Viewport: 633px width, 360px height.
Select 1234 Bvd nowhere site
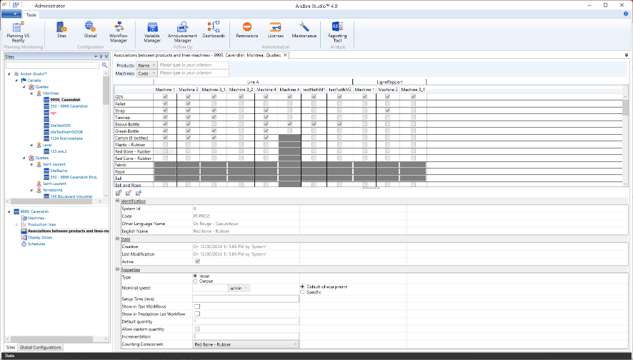point(66,138)
